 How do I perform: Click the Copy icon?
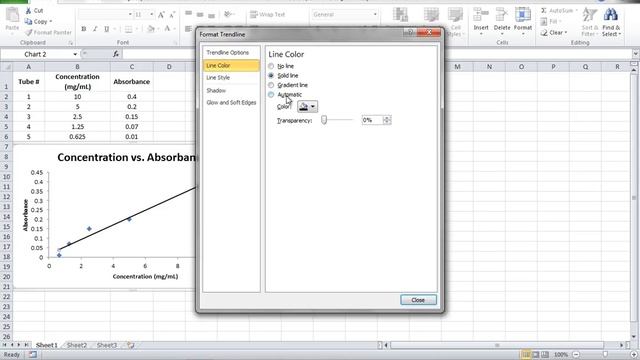28,21
